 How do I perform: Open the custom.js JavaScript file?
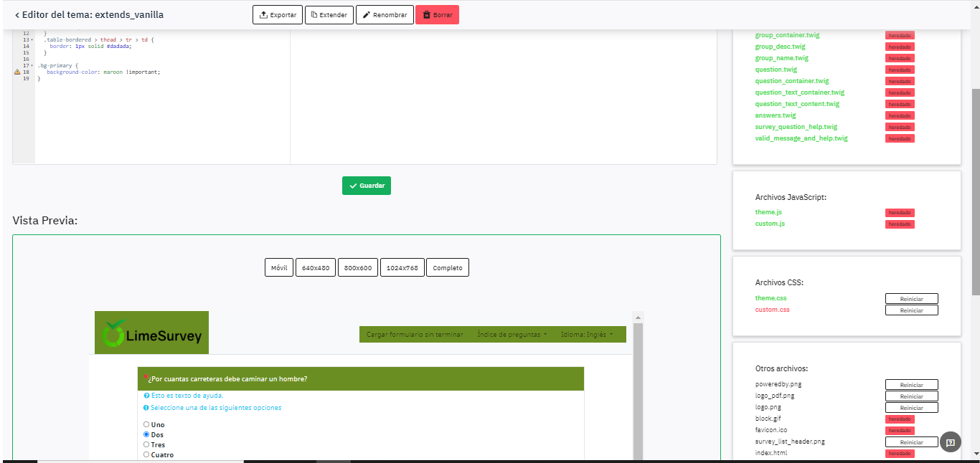[770, 224]
